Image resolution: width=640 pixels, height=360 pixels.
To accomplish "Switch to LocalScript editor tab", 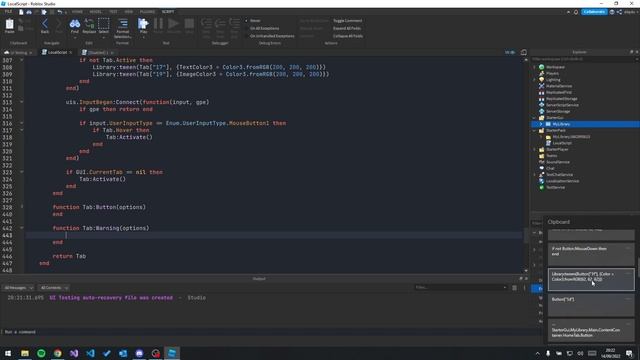I will [57, 52].
